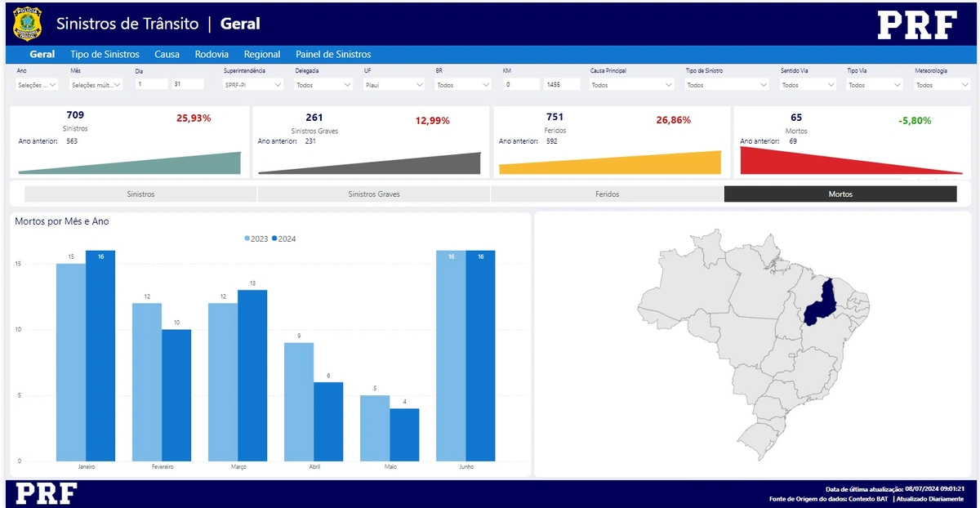The image size is (980, 508).
Task: Select the Abril 2023 bar showing 9
Action: point(299,402)
